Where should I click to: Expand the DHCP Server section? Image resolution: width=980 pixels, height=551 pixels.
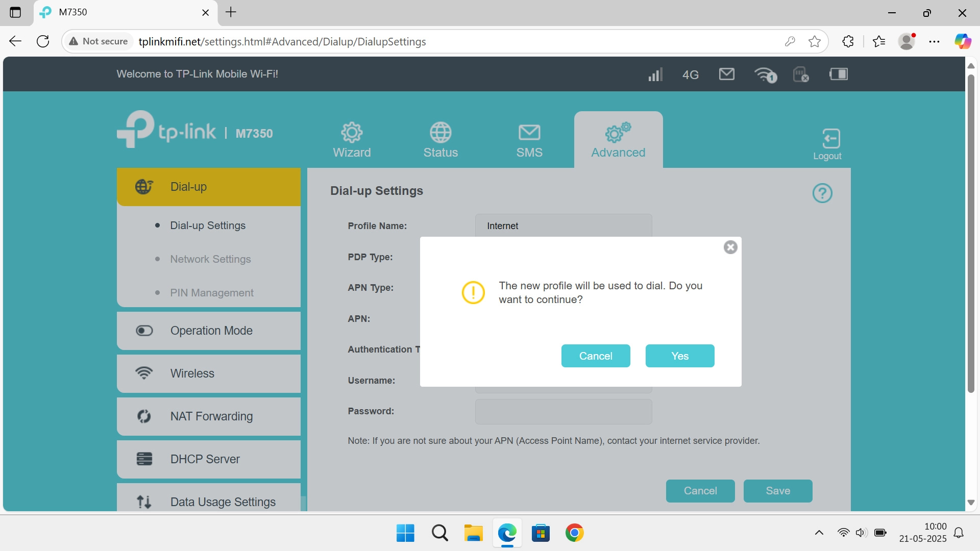click(208, 459)
